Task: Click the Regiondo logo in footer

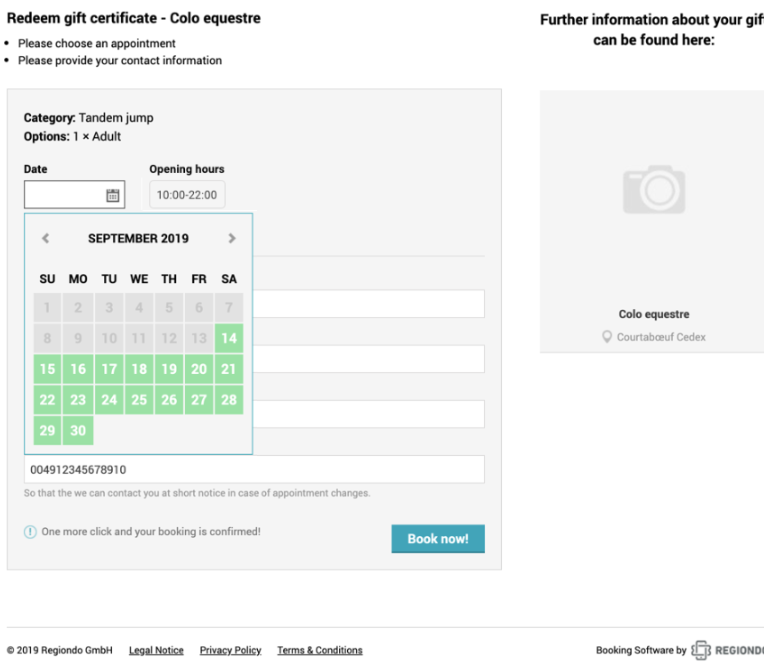Action: [x=727, y=650]
